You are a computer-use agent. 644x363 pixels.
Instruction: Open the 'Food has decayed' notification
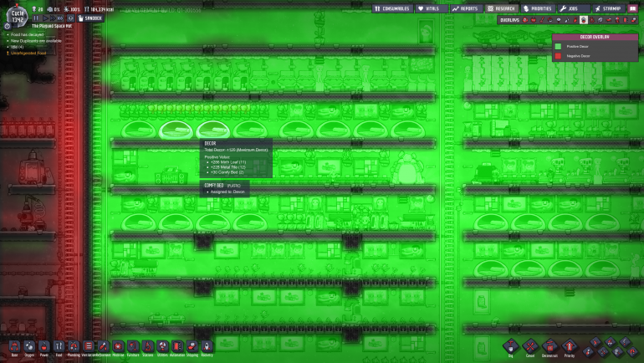point(27,34)
